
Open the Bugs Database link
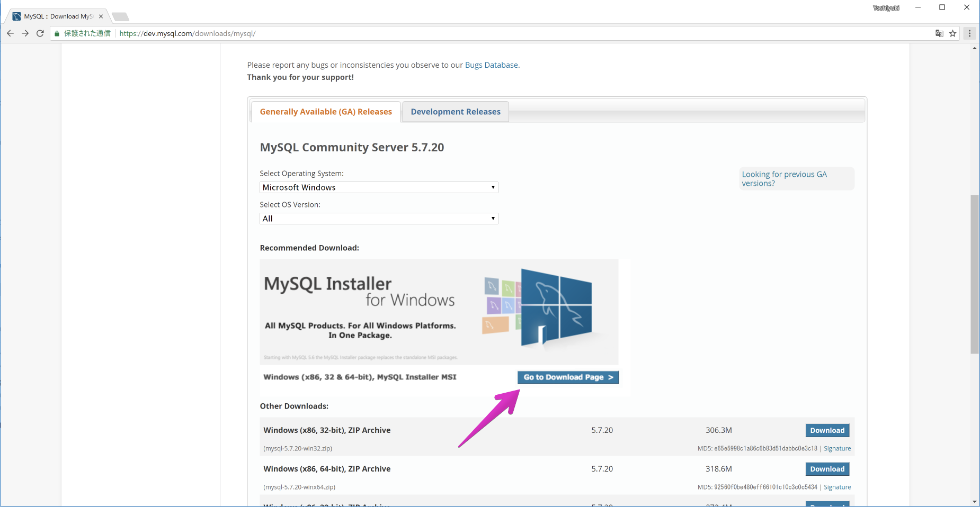click(491, 65)
